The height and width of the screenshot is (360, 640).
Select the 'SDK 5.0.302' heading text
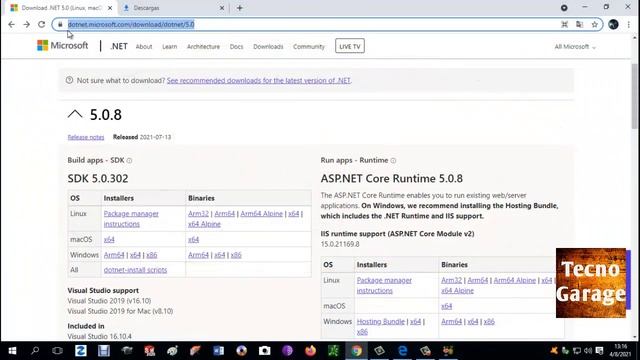98,178
